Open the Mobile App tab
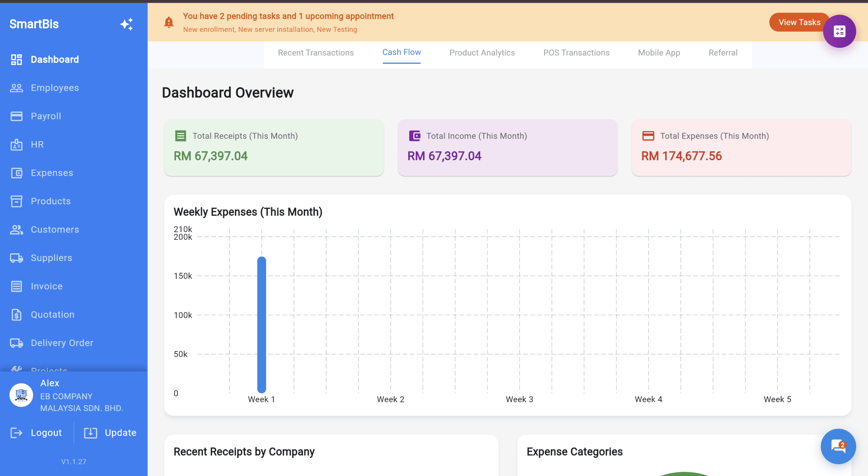Viewport: 868px width, 476px height. tap(659, 53)
